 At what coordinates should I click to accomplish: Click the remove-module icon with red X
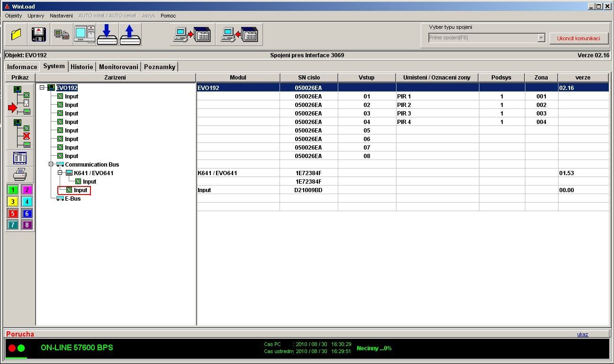tap(20, 133)
